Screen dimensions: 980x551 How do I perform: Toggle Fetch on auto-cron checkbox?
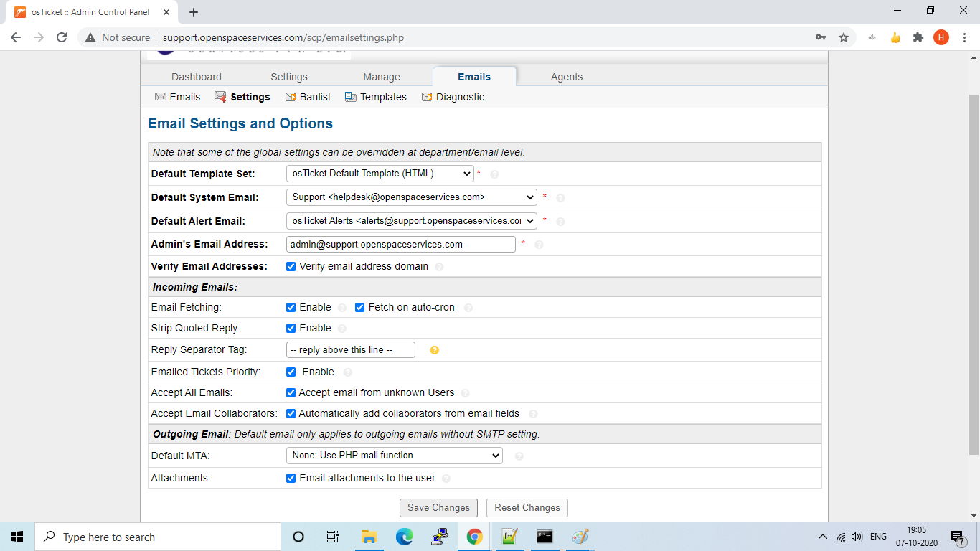(x=360, y=307)
